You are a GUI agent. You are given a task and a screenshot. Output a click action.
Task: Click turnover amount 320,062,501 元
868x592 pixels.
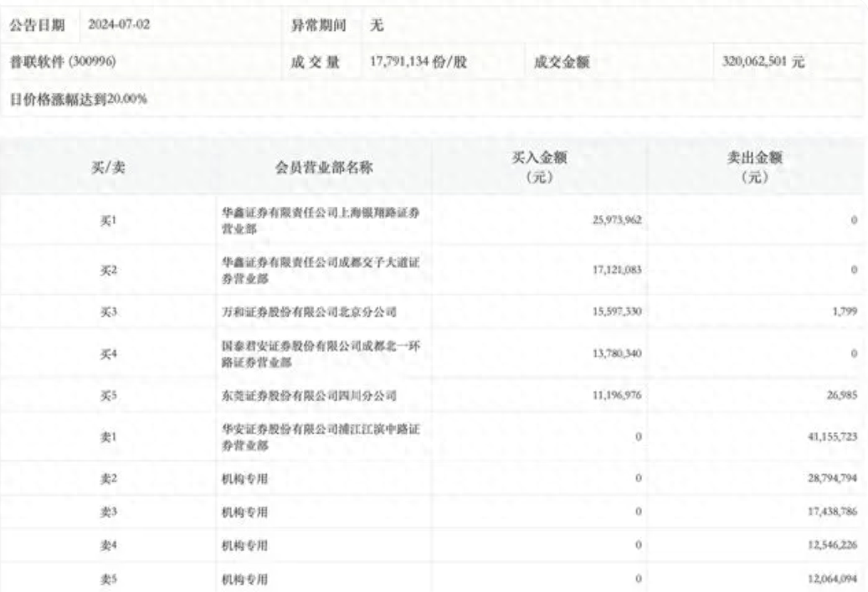(763, 61)
